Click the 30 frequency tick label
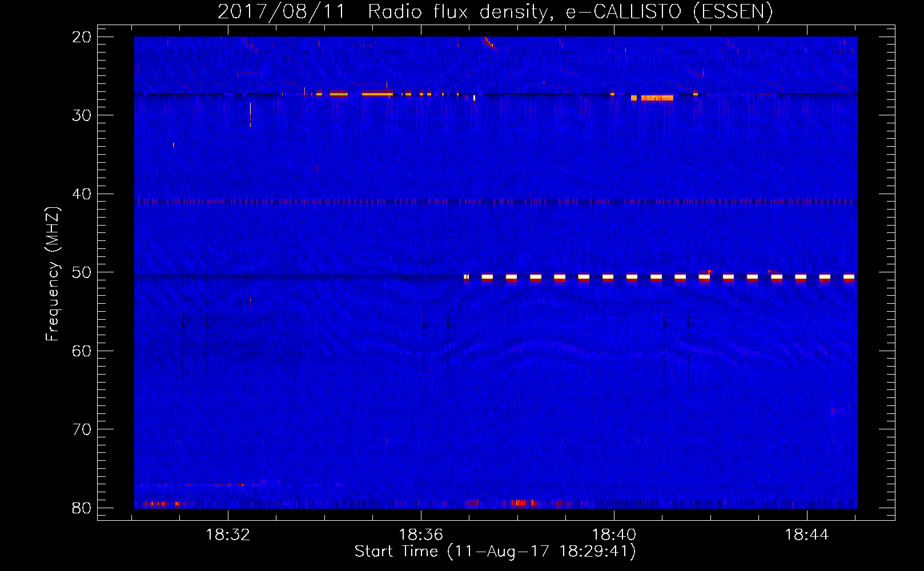This screenshot has width=924, height=571. pos(82,115)
